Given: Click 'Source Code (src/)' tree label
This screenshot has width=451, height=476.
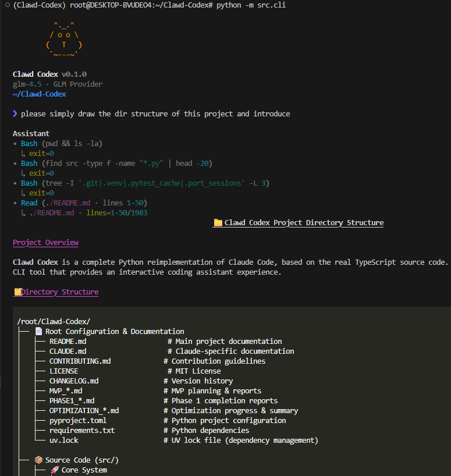Looking at the screenshot, I should (82, 460).
